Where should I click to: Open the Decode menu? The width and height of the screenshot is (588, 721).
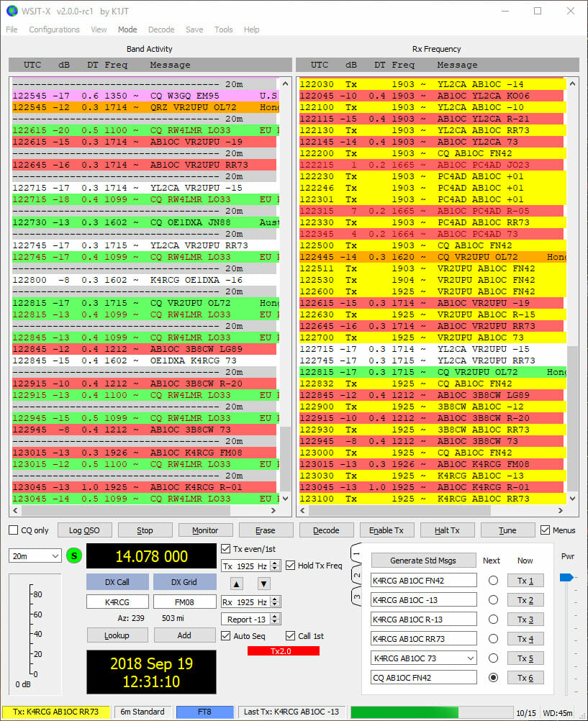[161, 30]
